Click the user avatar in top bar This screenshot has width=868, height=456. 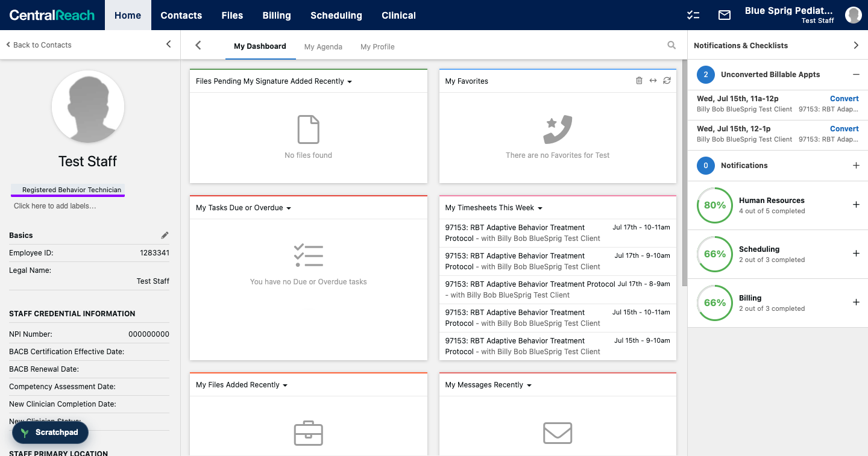point(853,15)
